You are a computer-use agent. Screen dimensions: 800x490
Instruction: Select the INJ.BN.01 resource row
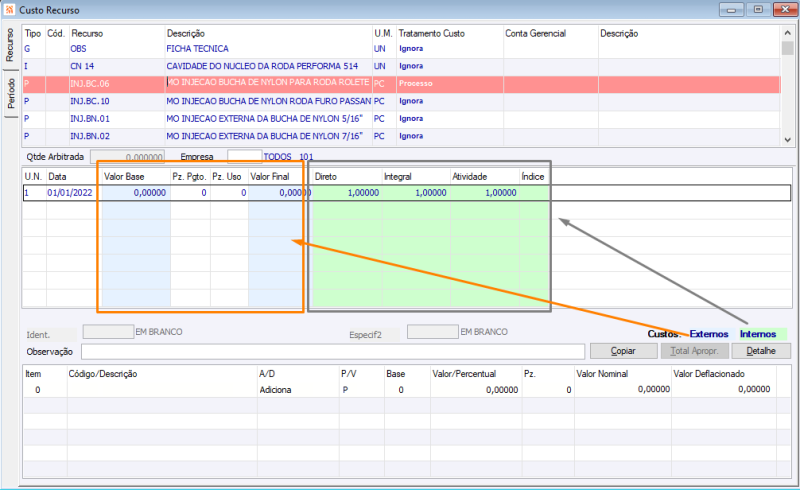401,118
